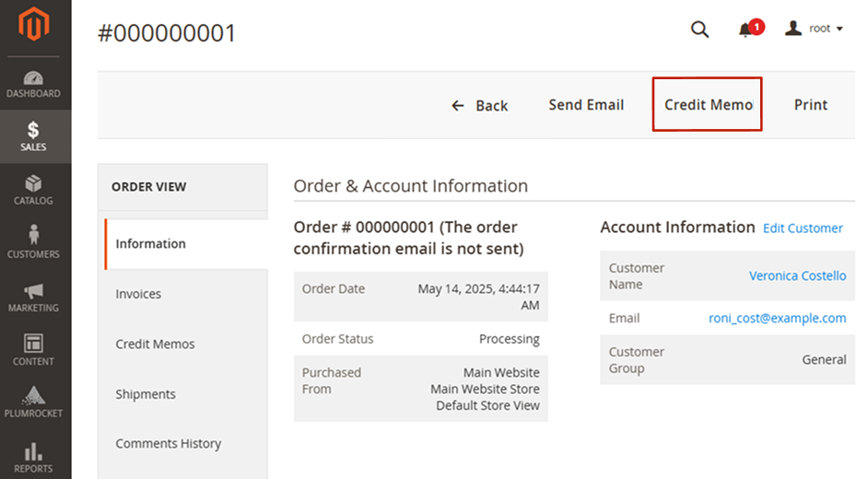Open the Veronica Costello customer link
The height and width of the screenshot is (479, 868).
tap(797, 275)
